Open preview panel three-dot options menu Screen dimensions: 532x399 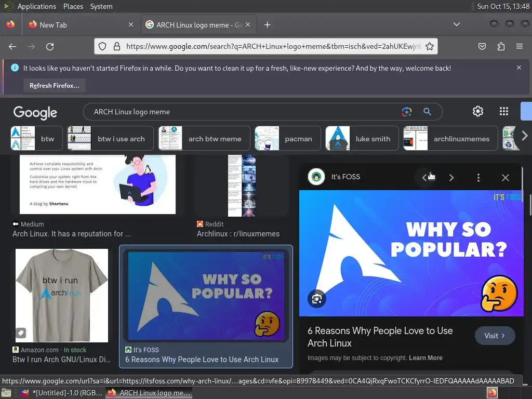[x=478, y=178]
